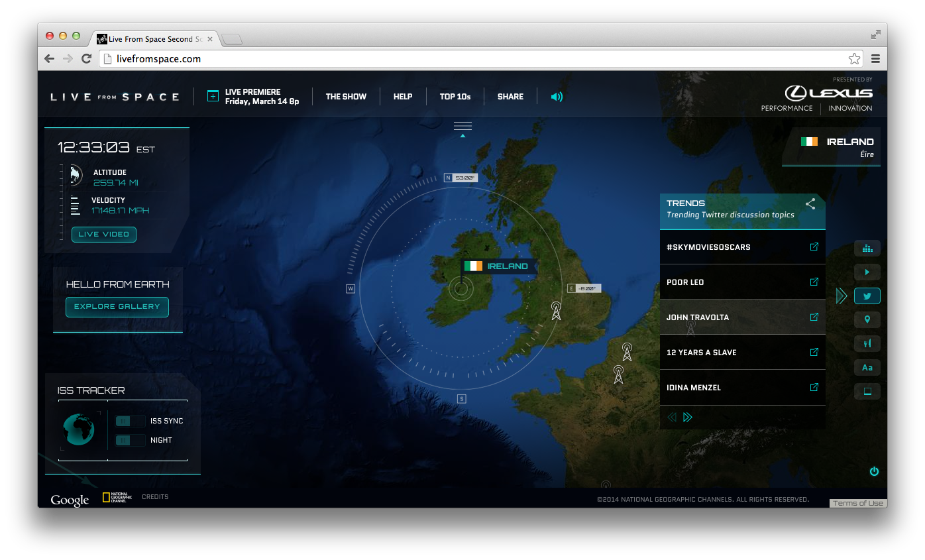The width and height of the screenshot is (925, 560).
Task: Select the POOR LEO trend row
Action: point(743,282)
